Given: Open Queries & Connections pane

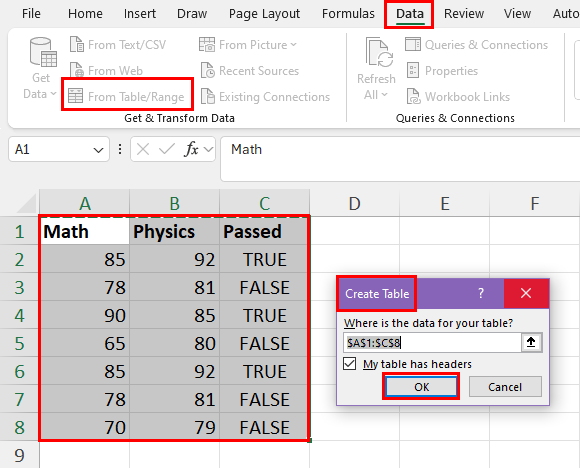Looking at the screenshot, I should [x=476, y=45].
